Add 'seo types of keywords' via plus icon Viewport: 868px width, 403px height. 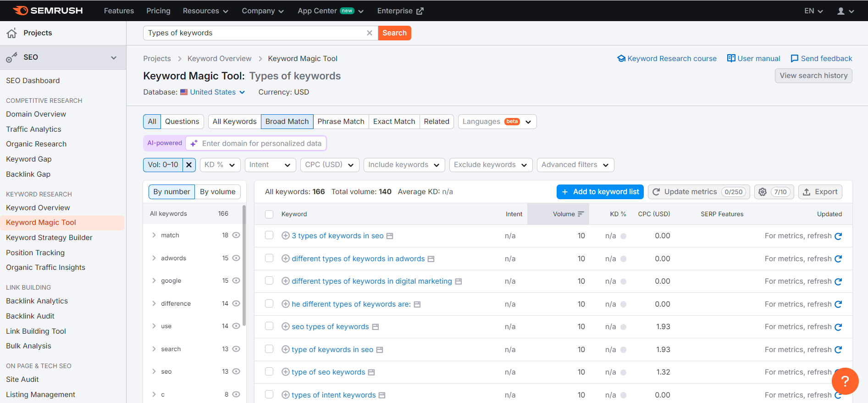pos(285,326)
